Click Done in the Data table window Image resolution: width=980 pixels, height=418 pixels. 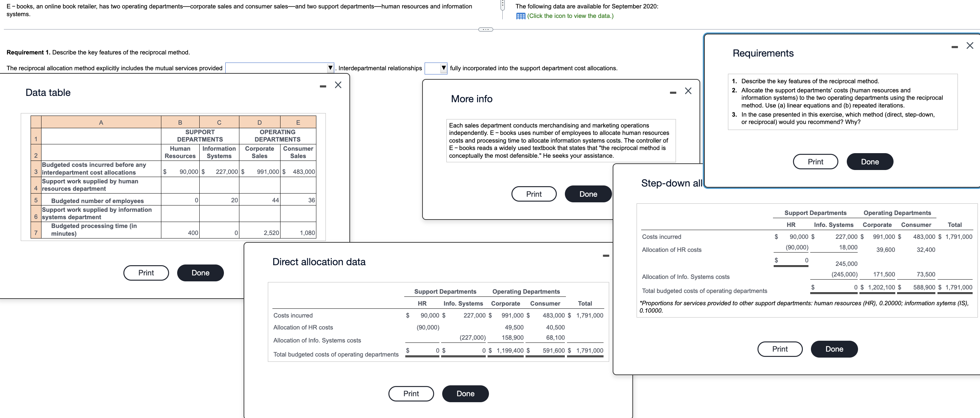(200, 273)
